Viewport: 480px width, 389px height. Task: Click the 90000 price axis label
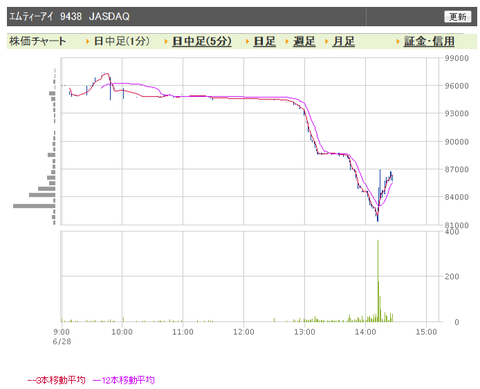click(x=456, y=142)
